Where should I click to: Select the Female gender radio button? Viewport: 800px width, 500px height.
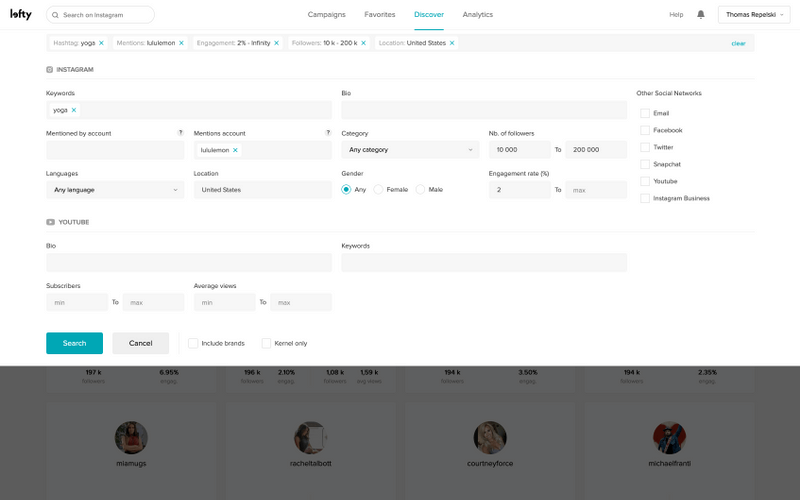click(379, 189)
